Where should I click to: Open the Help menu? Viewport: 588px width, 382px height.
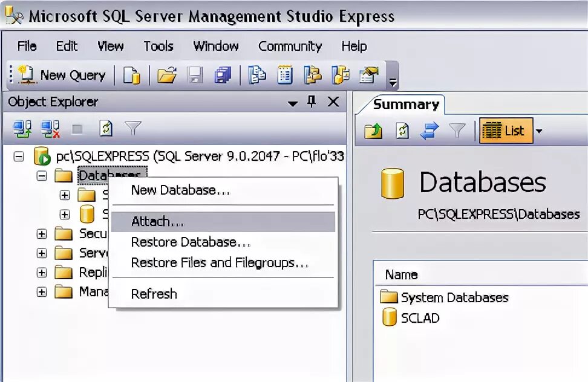[x=354, y=46]
